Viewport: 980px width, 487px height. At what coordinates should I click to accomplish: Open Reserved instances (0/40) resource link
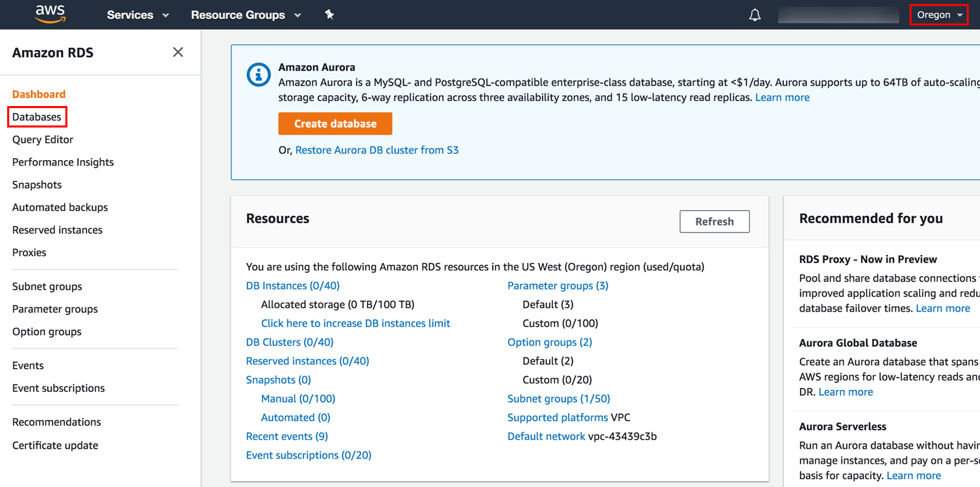pos(308,361)
